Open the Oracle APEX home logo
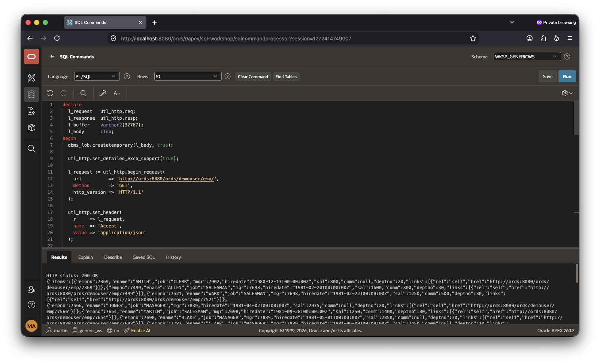The width and height of the screenshot is (600, 364). click(x=31, y=56)
